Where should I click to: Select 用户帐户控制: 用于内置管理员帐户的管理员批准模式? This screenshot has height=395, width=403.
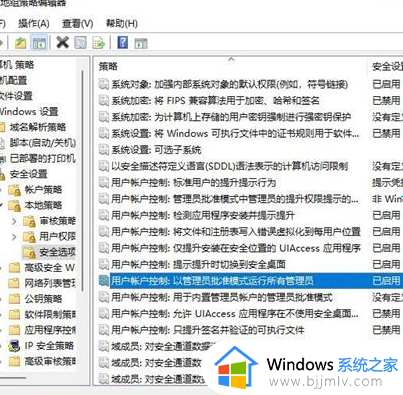222,297
